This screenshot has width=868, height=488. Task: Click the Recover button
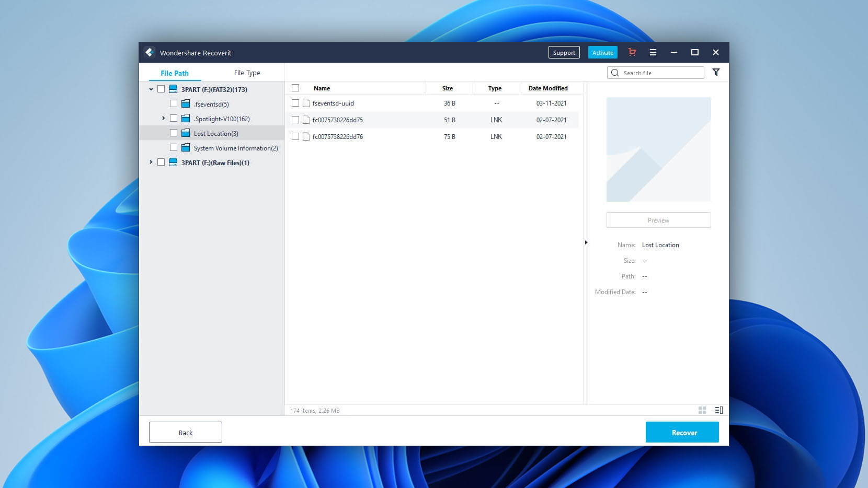(x=682, y=432)
